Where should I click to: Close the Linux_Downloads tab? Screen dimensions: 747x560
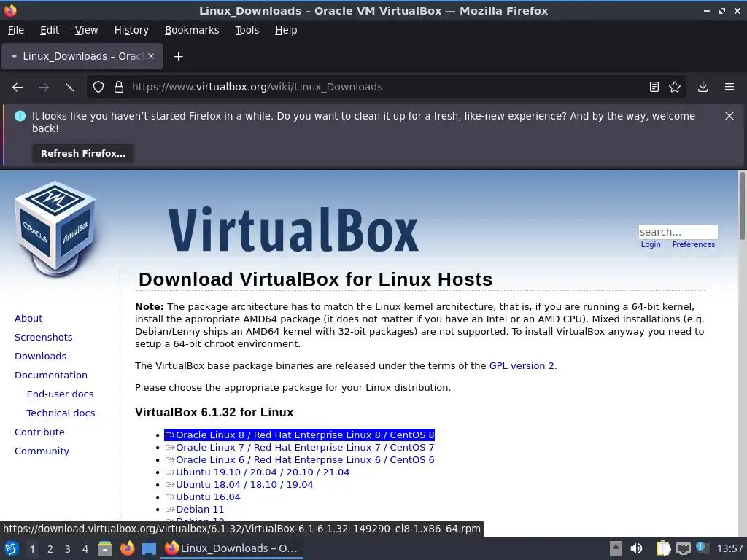(x=151, y=56)
